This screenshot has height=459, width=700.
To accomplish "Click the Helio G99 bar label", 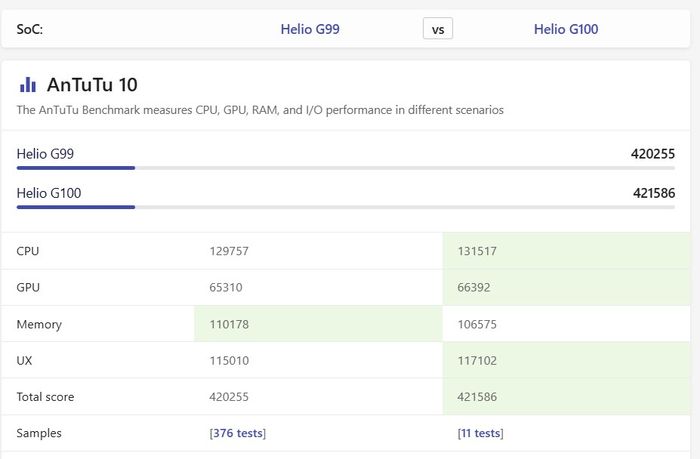I will point(45,154).
